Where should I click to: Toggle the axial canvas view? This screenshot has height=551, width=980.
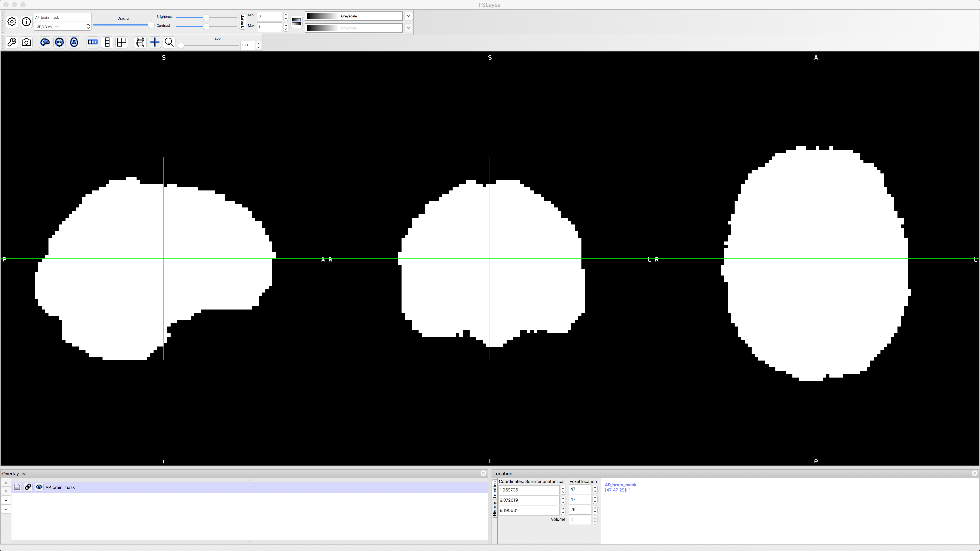point(74,42)
